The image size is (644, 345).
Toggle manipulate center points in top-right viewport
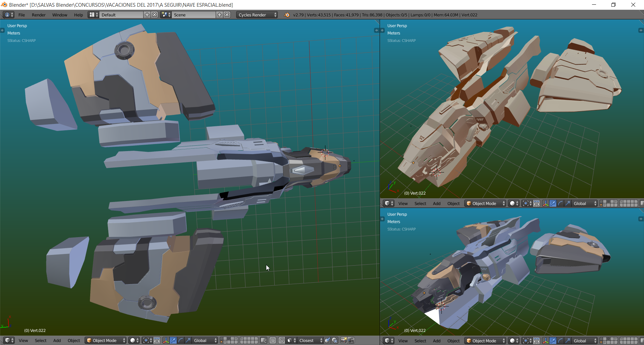click(x=537, y=203)
